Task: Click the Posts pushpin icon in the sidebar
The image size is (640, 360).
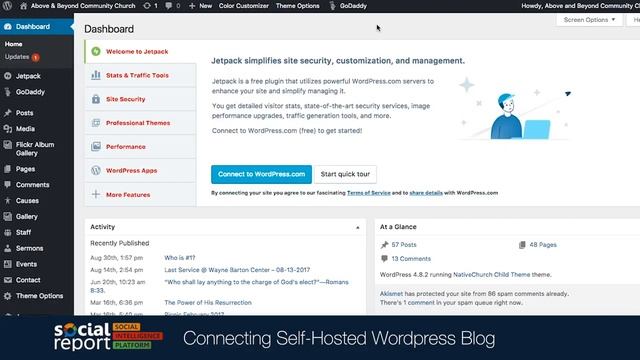Action: 8,113
